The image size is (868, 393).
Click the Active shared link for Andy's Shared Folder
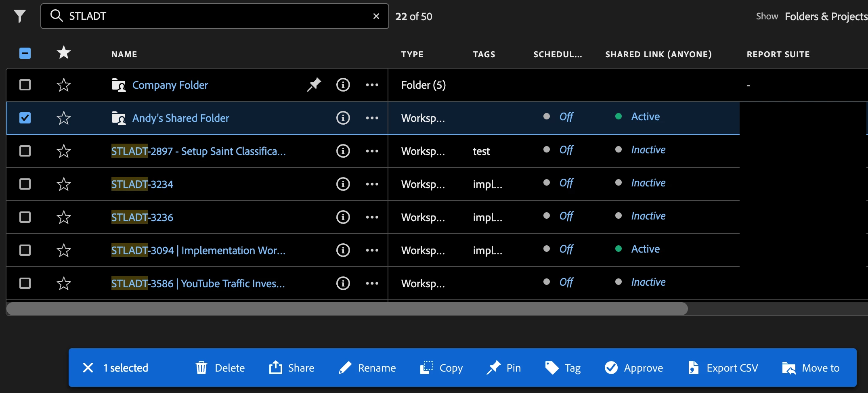(x=646, y=117)
